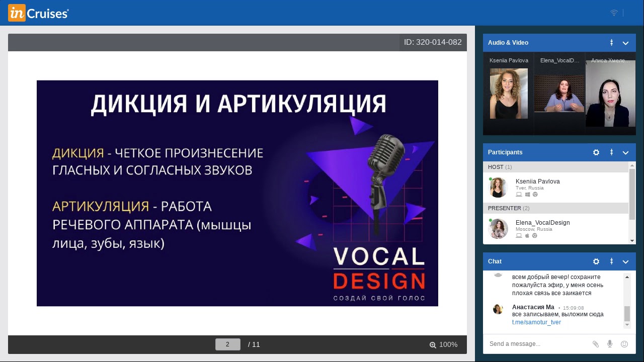644x362 pixels.
Task: Open Chat panel settings gear
Action: [596, 261]
